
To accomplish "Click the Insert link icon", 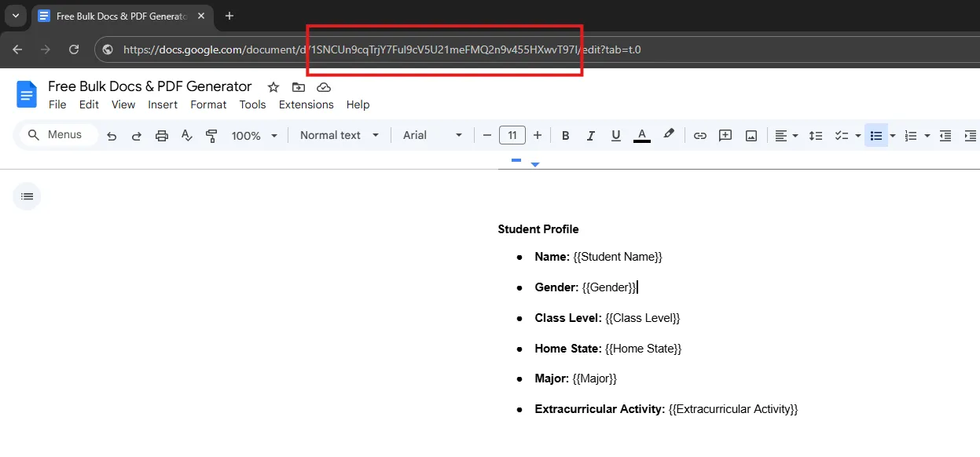I will (x=699, y=136).
